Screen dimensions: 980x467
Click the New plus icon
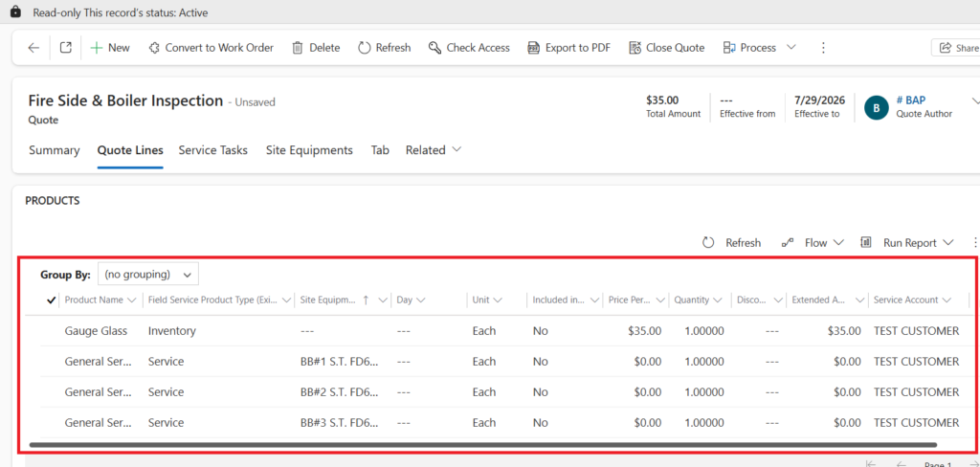pos(97,48)
